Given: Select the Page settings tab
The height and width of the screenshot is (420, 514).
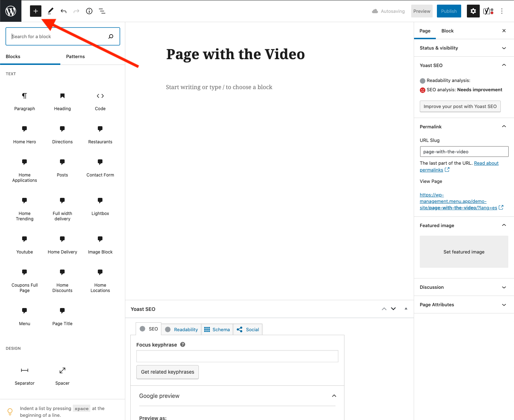Looking at the screenshot, I should 425,31.
